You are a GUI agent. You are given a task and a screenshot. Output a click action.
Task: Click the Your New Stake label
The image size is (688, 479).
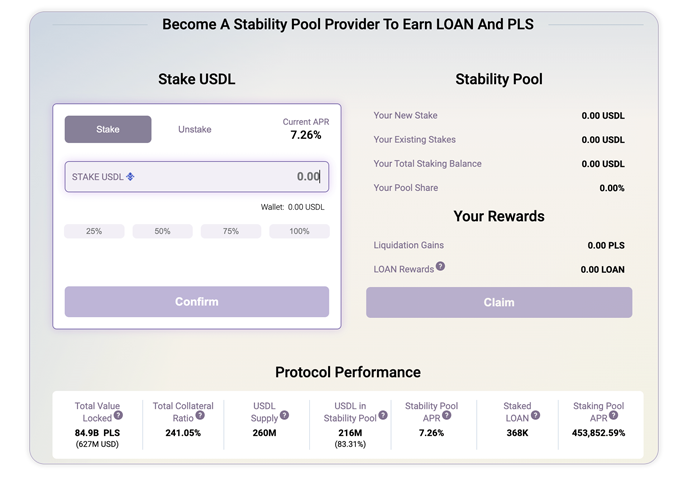(405, 115)
